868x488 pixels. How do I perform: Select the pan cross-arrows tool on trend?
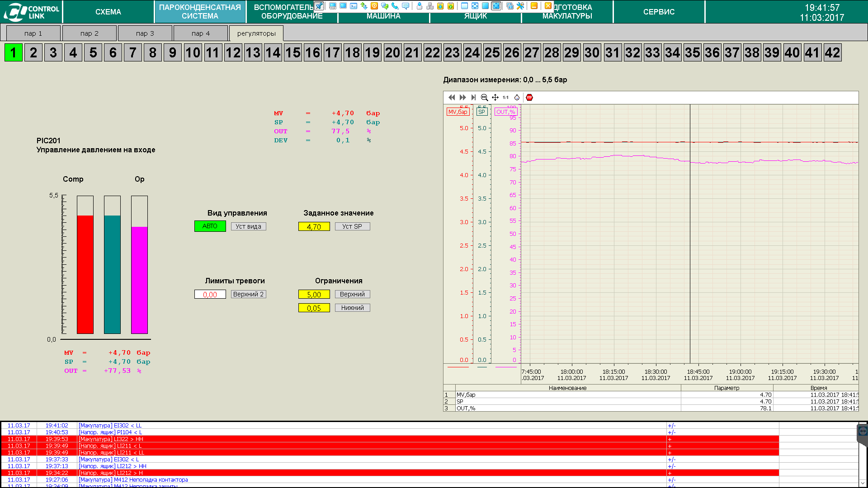(495, 97)
